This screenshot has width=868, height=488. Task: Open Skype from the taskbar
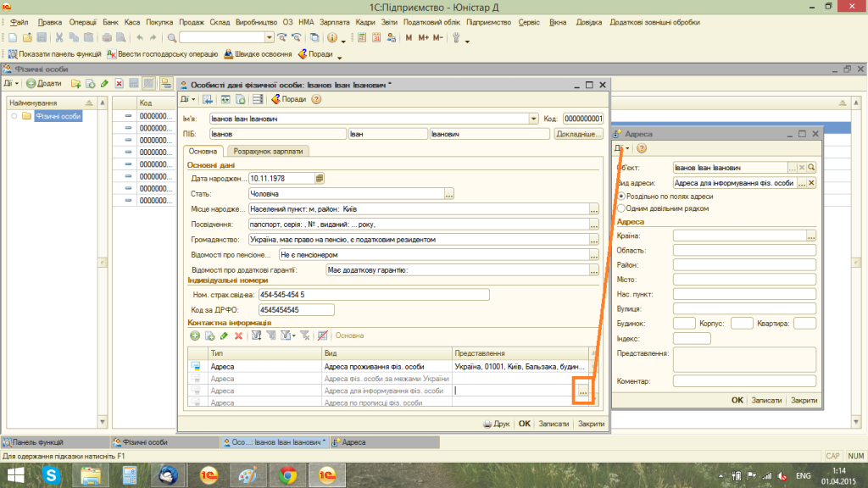[52, 475]
